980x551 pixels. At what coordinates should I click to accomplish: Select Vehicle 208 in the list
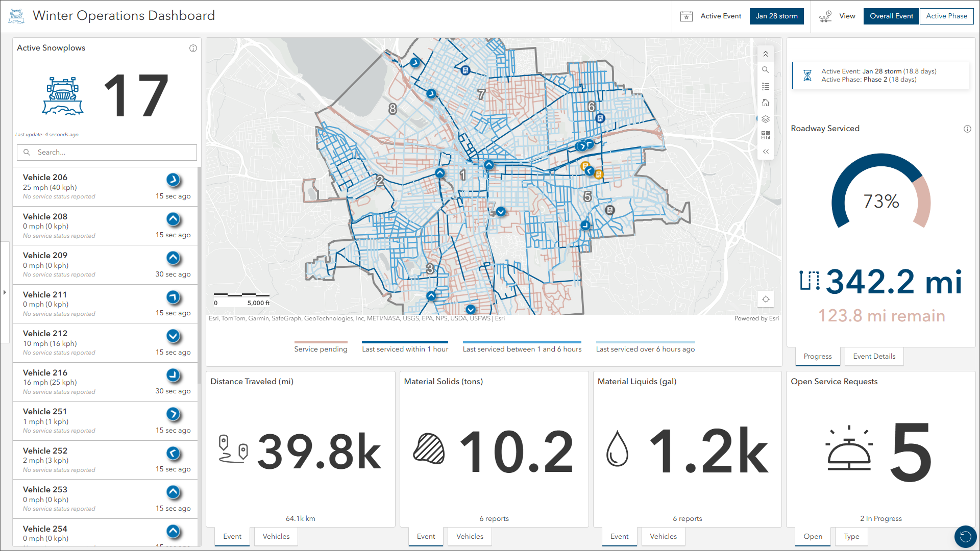105,226
